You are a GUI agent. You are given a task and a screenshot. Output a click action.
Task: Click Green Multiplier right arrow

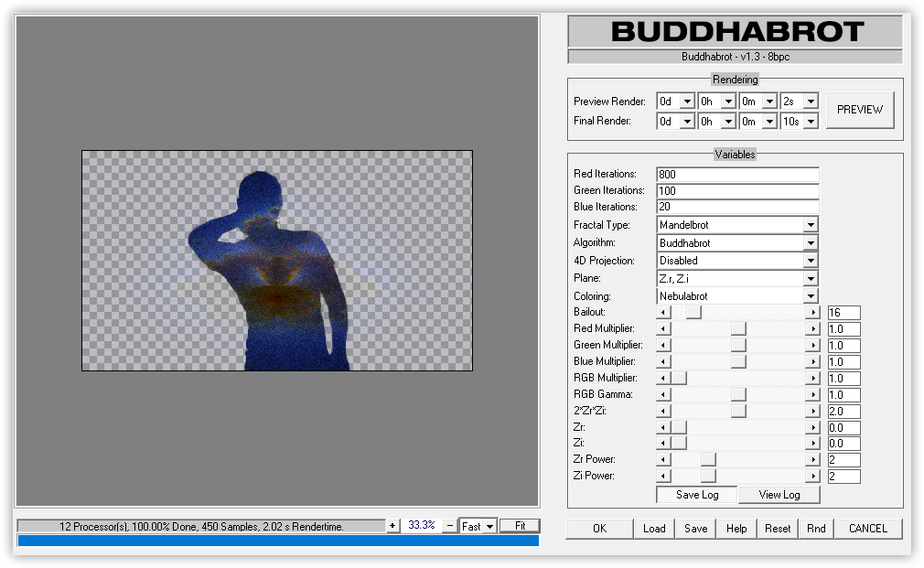pyautogui.click(x=812, y=345)
